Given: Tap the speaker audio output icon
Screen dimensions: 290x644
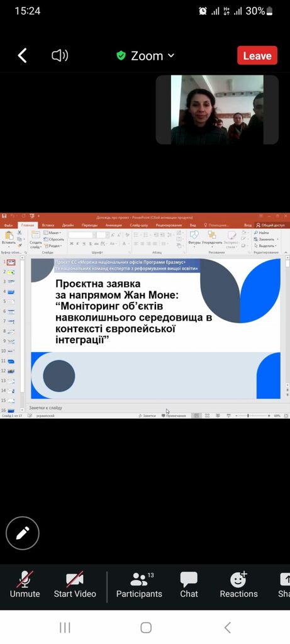Looking at the screenshot, I should (60, 55).
